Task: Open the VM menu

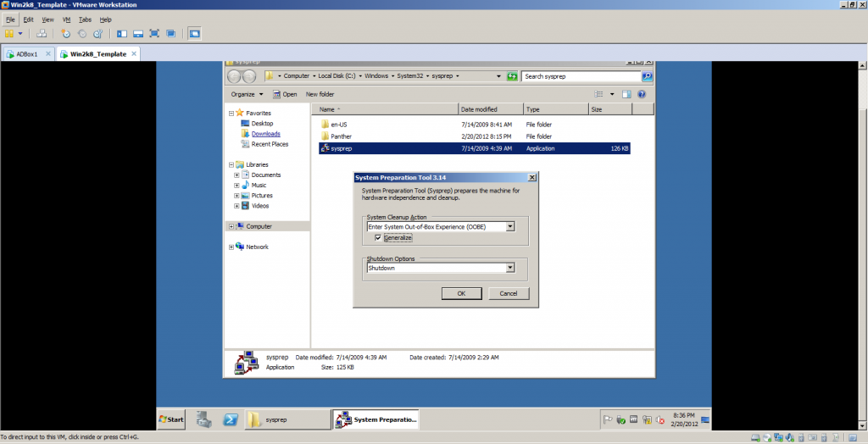Action: (x=66, y=19)
